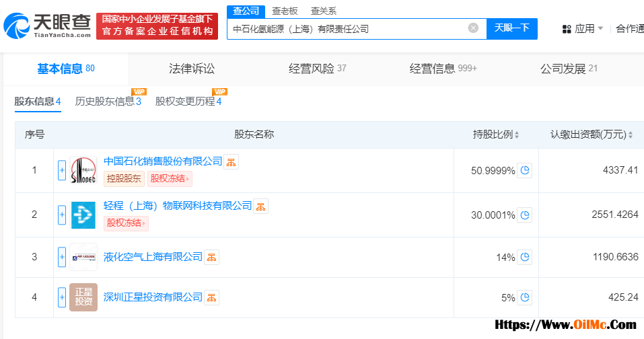Open the 经营信息 tab

[443, 69]
